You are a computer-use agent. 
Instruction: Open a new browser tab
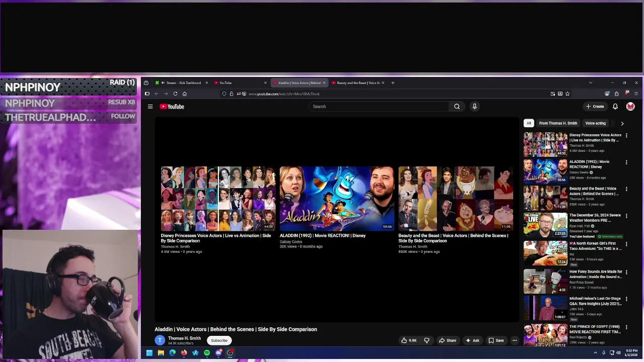(393, 83)
